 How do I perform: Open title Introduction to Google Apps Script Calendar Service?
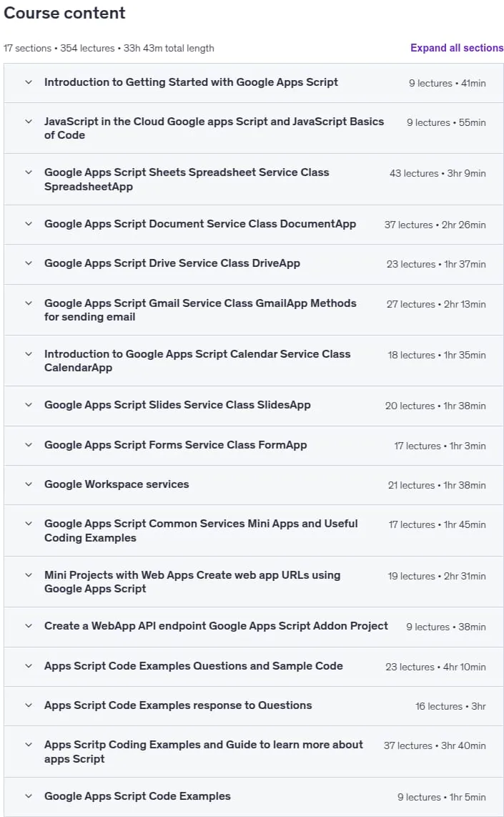point(197,361)
